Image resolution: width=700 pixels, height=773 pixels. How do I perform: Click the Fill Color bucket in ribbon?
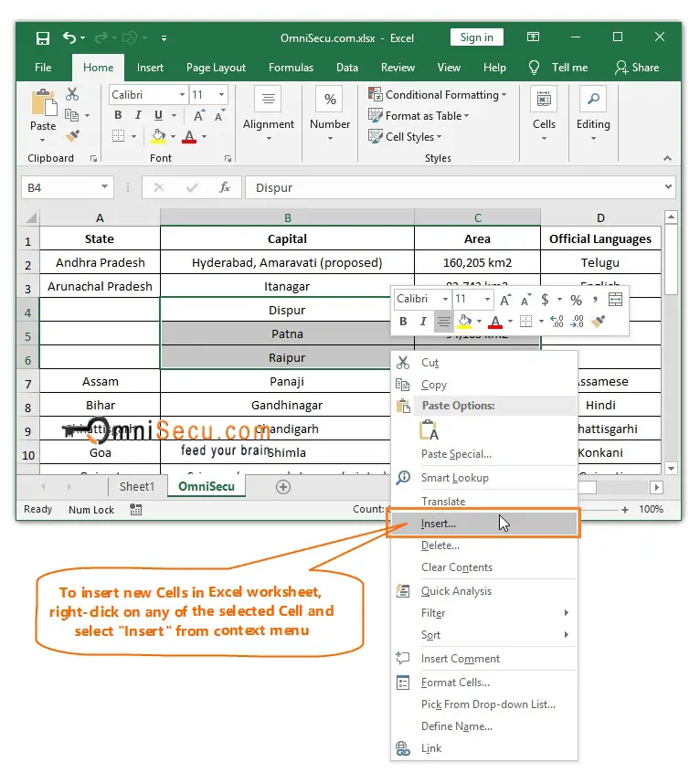(158, 136)
